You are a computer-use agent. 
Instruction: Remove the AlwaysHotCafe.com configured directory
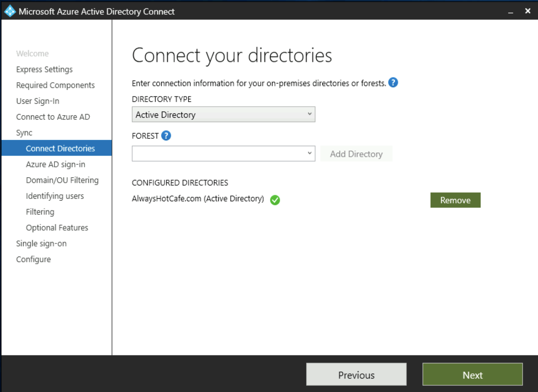click(455, 200)
